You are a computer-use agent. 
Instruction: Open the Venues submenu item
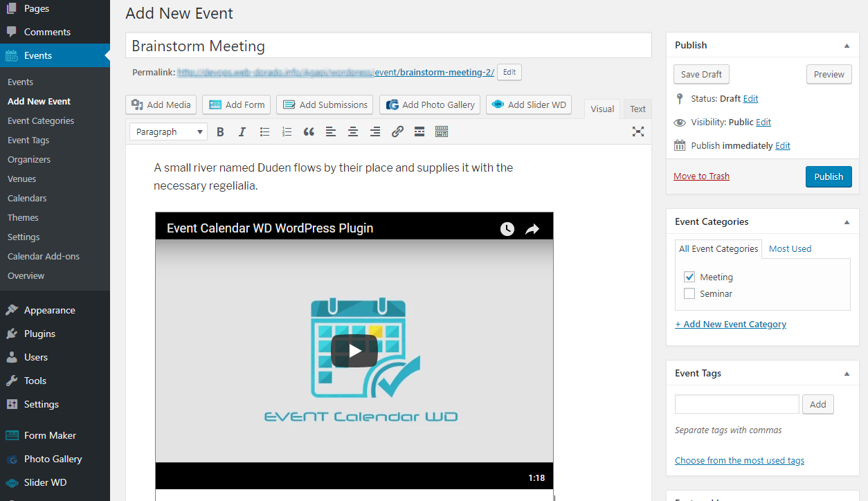(22, 179)
